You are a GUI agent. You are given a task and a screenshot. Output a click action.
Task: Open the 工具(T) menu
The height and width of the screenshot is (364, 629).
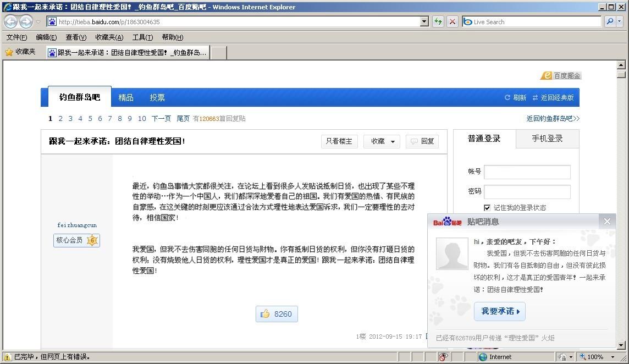click(142, 37)
